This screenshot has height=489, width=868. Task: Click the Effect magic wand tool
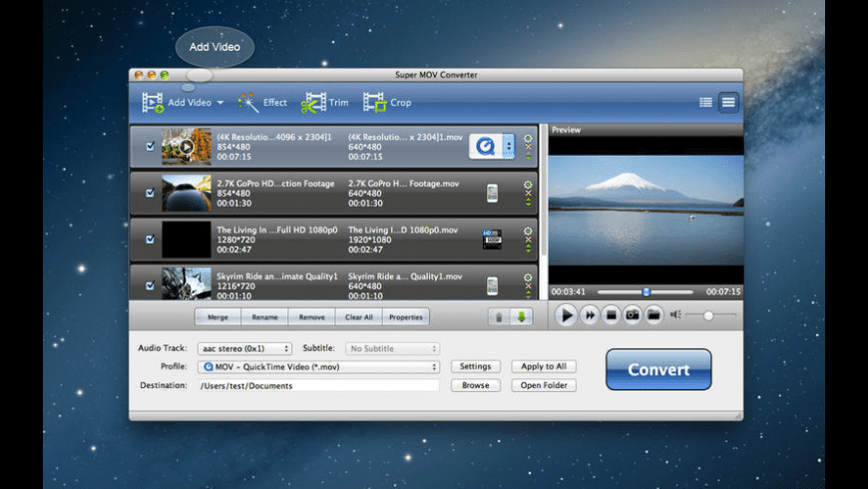[x=262, y=102]
